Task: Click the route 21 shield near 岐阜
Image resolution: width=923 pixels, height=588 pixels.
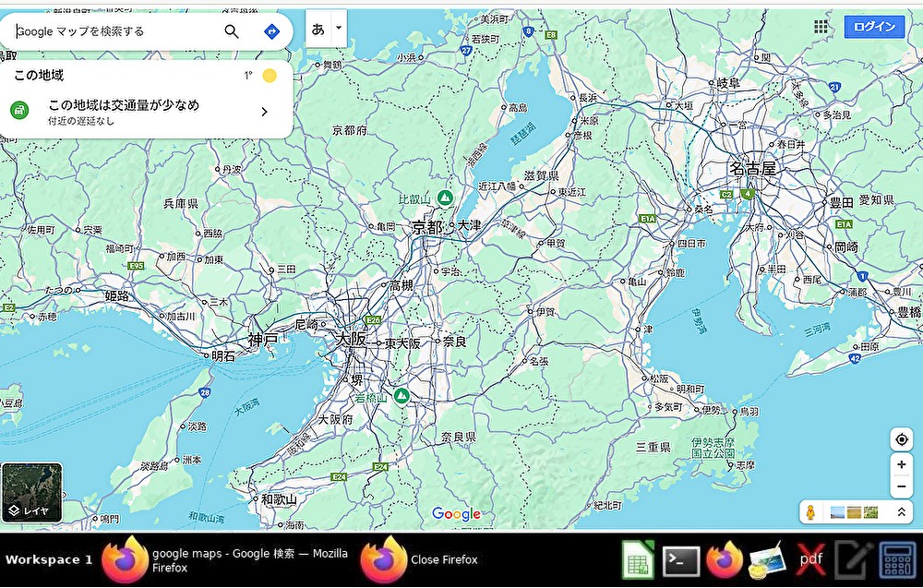Action: click(x=834, y=87)
